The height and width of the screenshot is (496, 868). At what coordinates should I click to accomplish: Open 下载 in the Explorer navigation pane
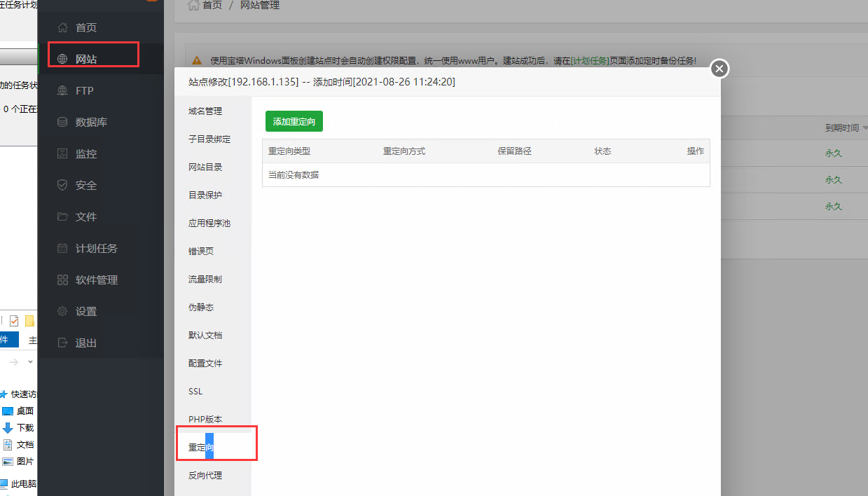click(25, 428)
